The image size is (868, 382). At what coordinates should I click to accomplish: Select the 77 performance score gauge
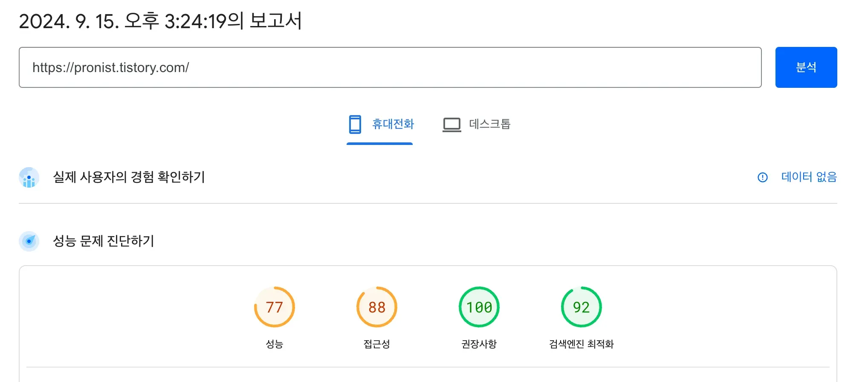275,307
